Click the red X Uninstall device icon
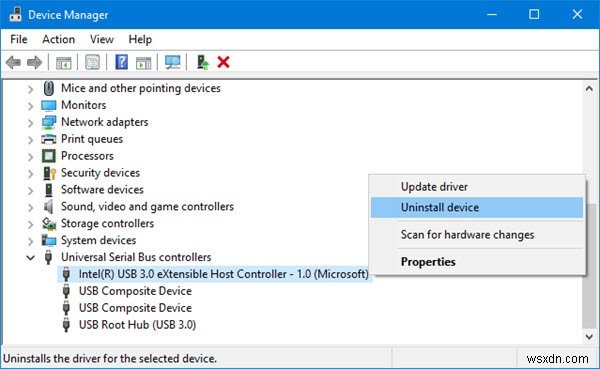Viewport: 600px width, 369px height. click(x=223, y=62)
